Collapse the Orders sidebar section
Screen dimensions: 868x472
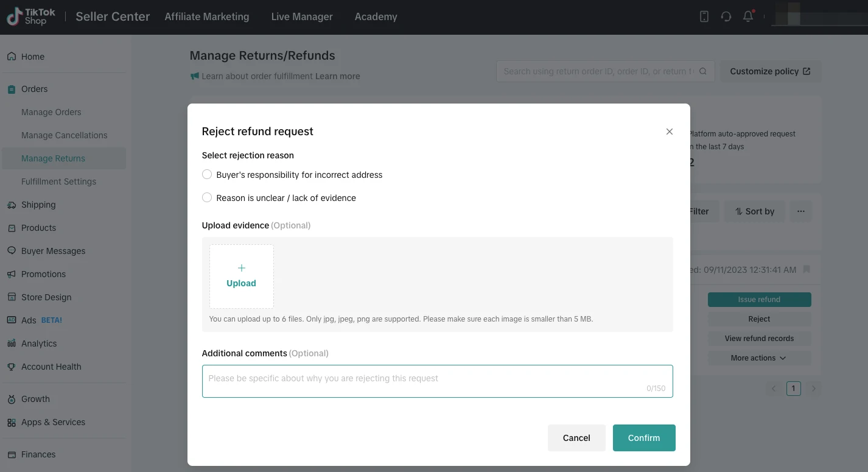[x=34, y=89]
